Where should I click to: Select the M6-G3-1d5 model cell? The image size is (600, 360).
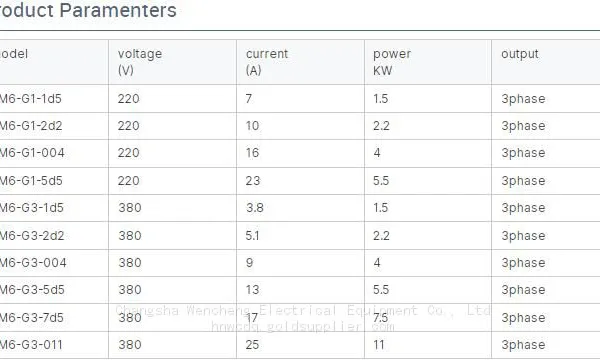pos(54,208)
